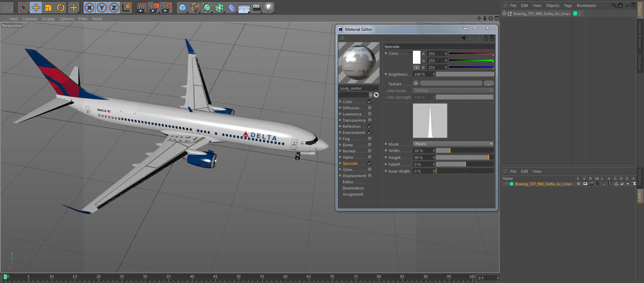
Task: Adjust the red R color slider
Action: click(x=471, y=54)
